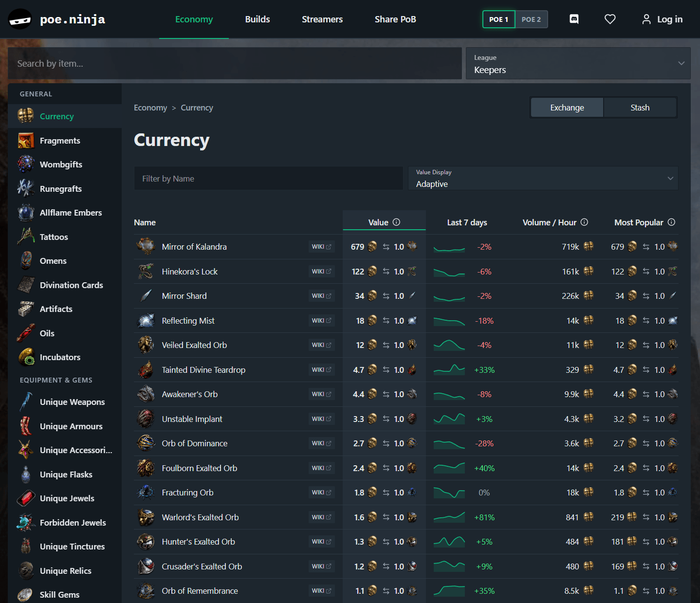Sort by the Name column header
700x603 pixels.
coord(145,222)
